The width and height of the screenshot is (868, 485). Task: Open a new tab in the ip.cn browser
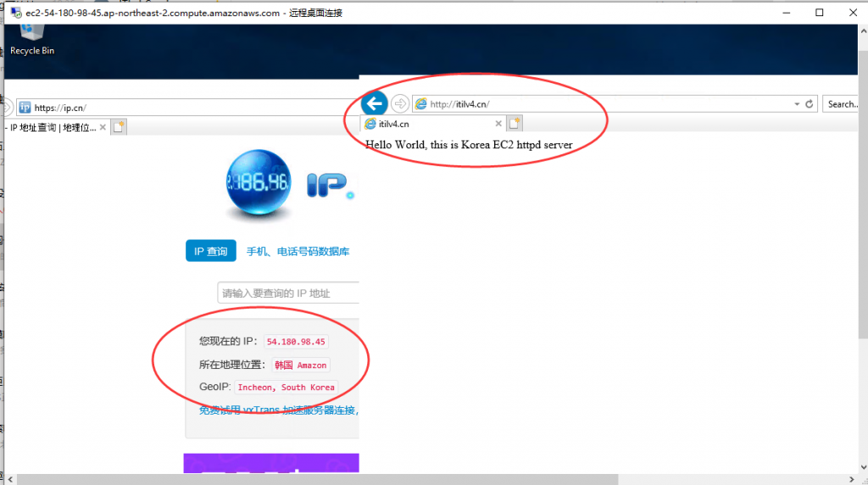pos(119,127)
